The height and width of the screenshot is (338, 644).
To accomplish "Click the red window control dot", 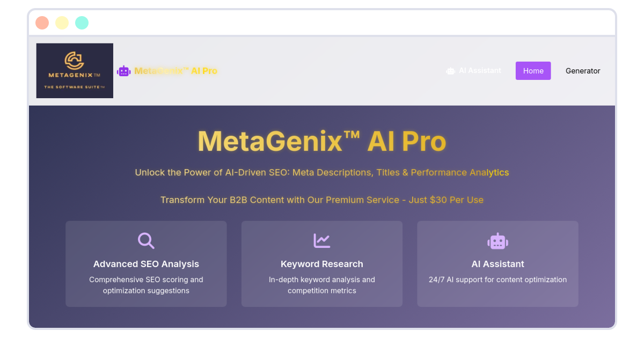I will pos(42,23).
